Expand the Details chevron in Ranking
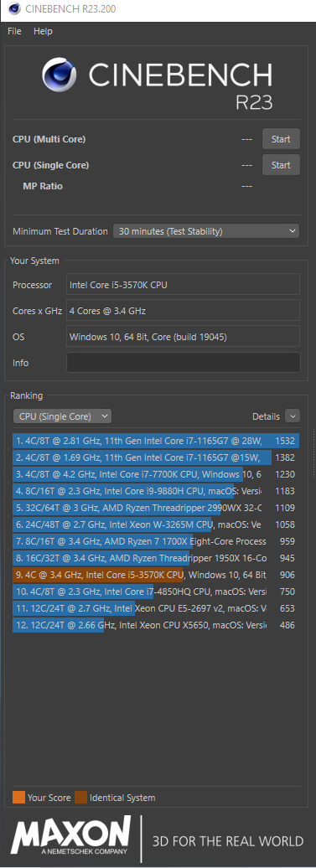 click(293, 416)
